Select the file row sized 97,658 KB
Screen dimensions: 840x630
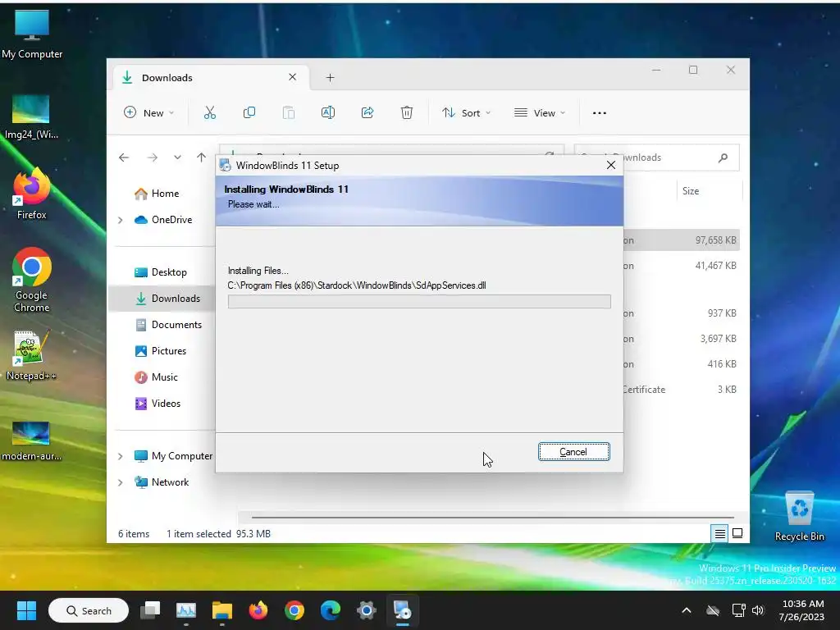pyautogui.click(x=682, y=240)
